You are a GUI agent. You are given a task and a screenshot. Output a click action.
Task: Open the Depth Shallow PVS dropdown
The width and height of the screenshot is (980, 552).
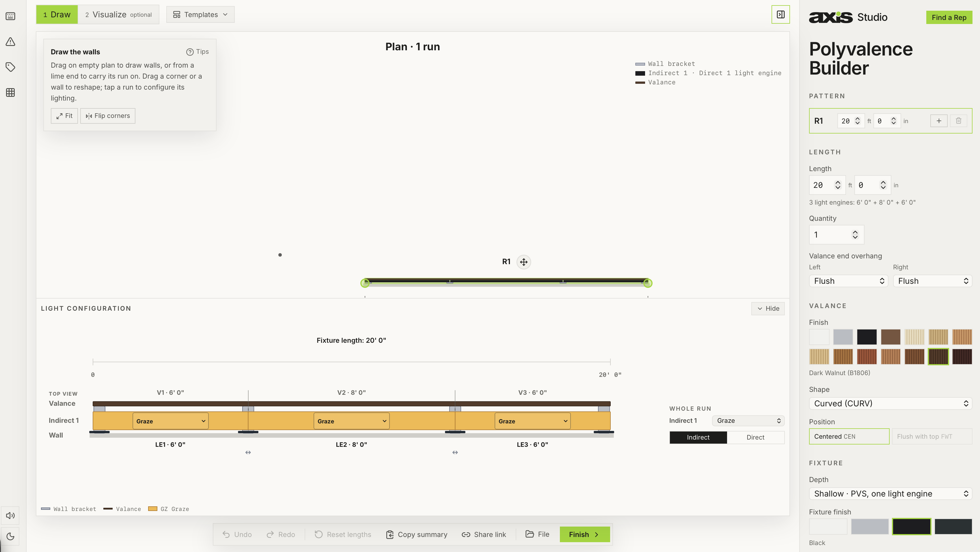click(890, 494)
